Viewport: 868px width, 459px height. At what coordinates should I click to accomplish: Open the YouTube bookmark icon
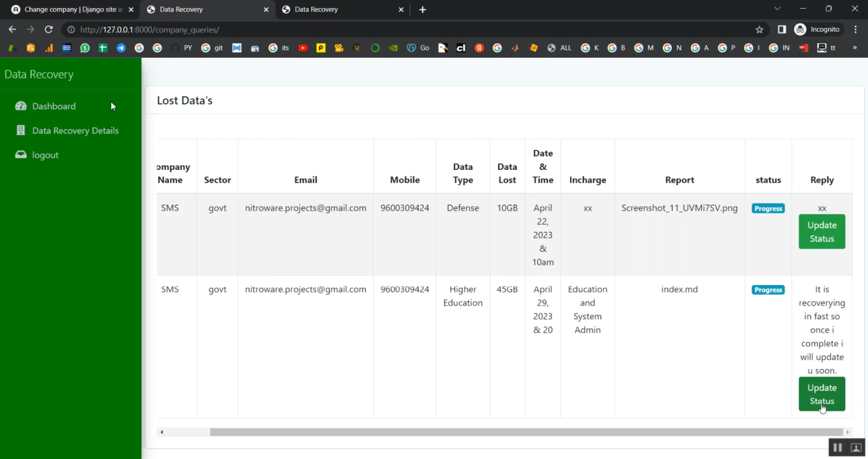coord(303,48)
